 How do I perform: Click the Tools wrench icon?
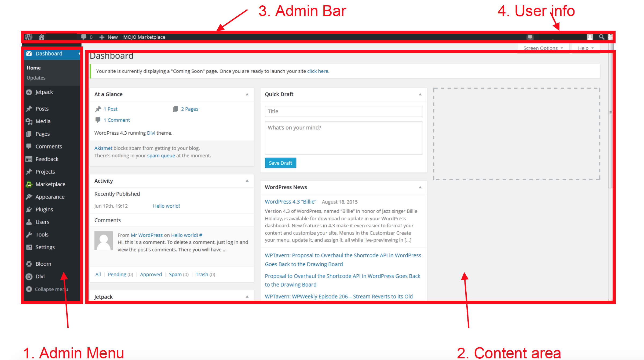click(x=29, y=235)
